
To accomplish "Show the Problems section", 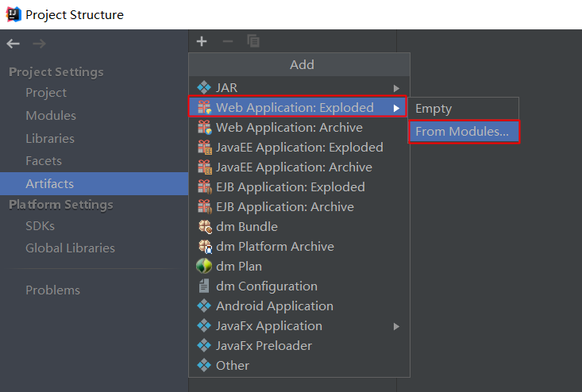I will click(52, 290).
